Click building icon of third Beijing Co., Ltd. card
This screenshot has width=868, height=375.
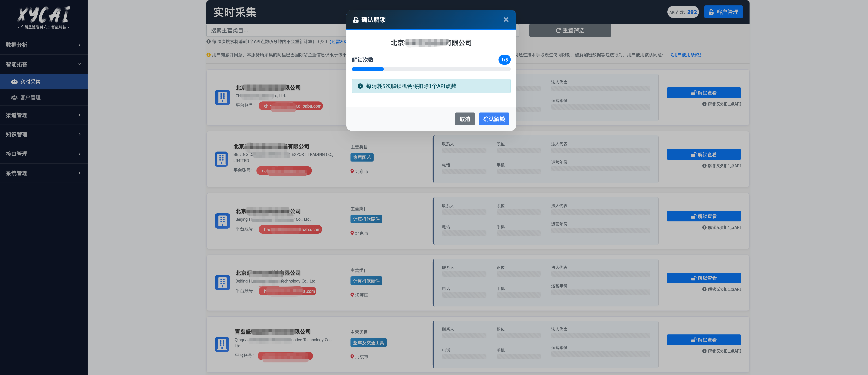tap(222, 221)
